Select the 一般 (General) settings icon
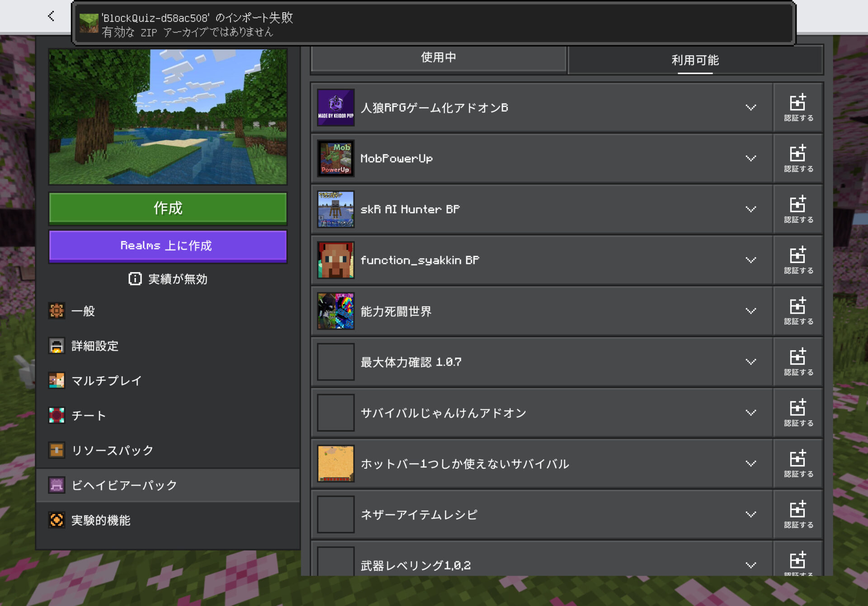This screenshot has width=868, height=606. pos(57,311)
